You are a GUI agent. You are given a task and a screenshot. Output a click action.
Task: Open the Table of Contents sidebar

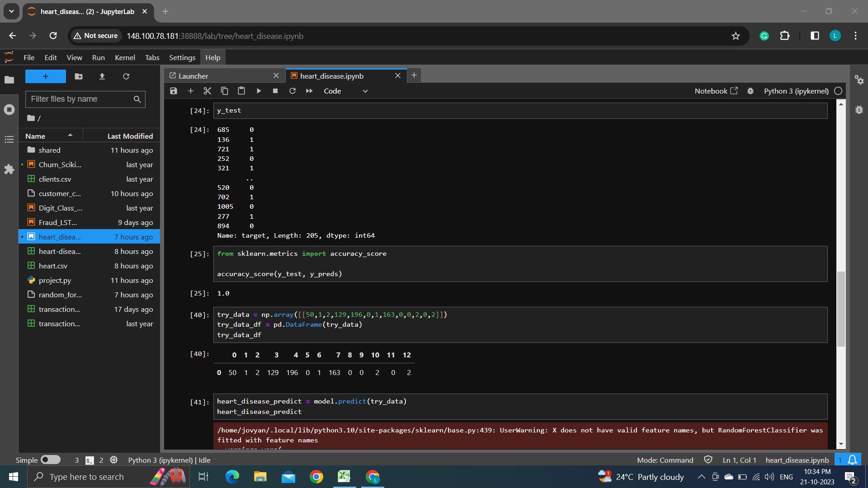pyautogui.click(x=9, y=140)
